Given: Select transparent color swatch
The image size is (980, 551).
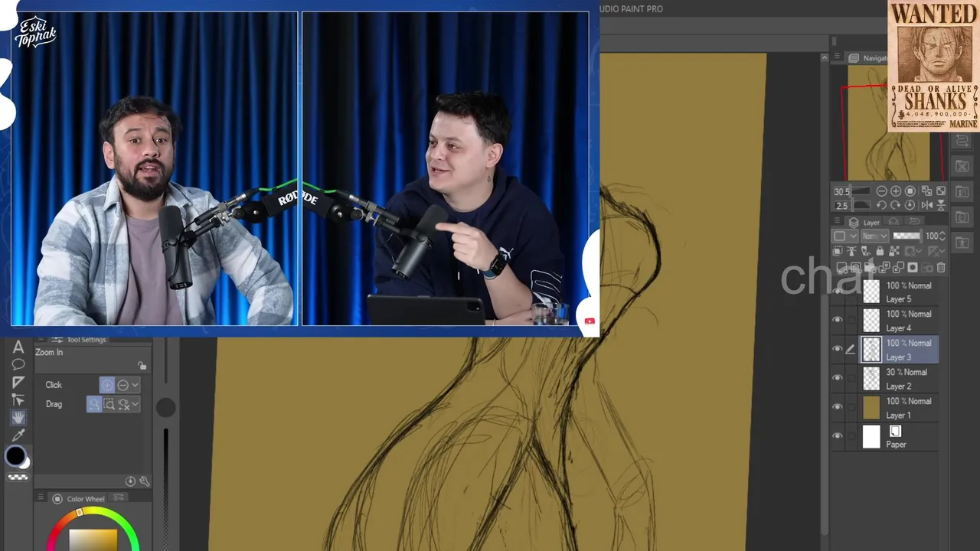Looking at the screenshot, I should coord(18,478).
